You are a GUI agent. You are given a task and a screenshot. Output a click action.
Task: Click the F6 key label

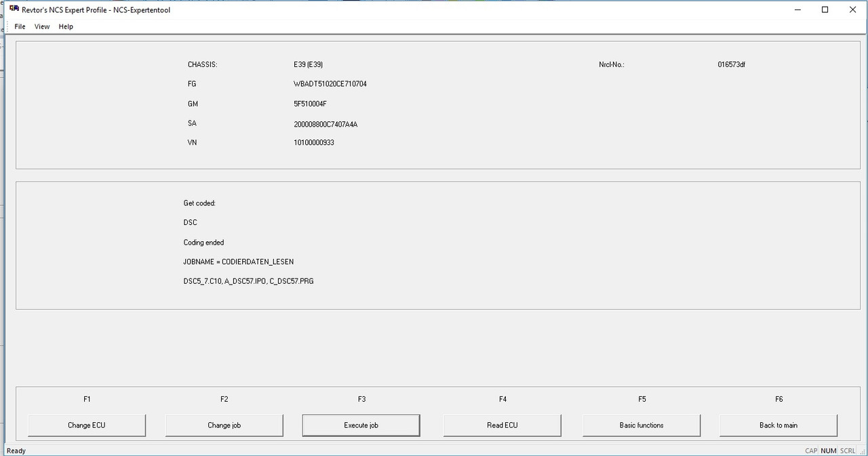tap(779, 399)
